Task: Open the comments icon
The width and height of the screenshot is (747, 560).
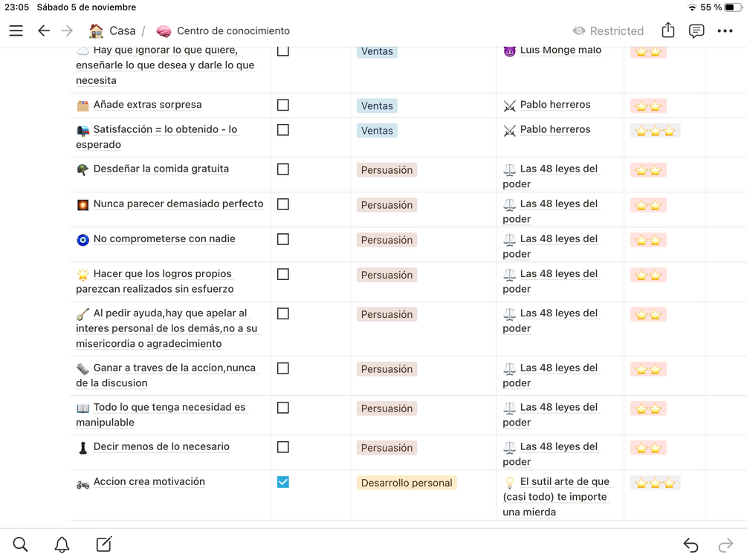Action: [696, 30]
